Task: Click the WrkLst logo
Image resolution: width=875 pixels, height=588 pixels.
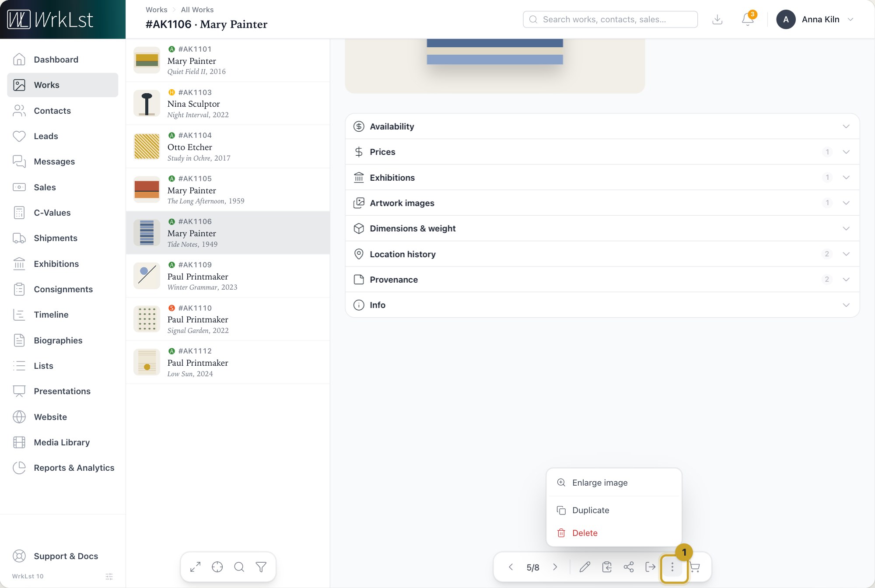Action: (x=50, y=19)
